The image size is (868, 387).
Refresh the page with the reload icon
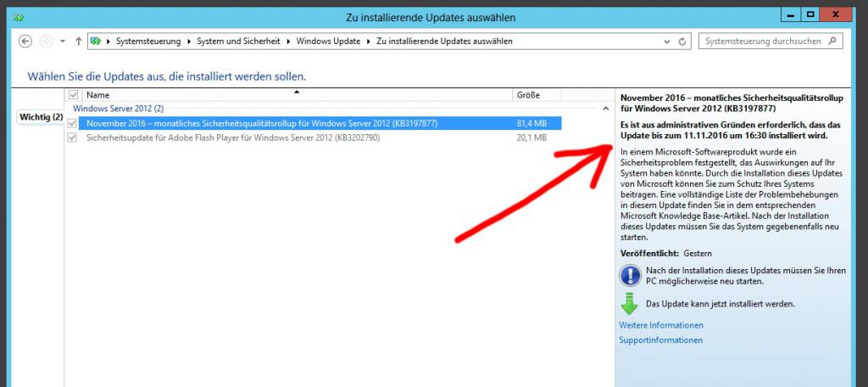point(682,42)
